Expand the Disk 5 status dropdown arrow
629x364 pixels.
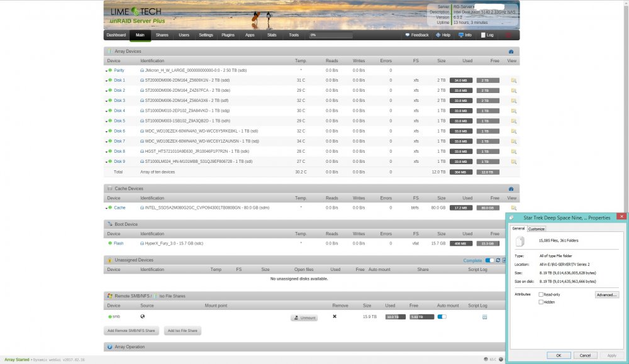(107, 121)
